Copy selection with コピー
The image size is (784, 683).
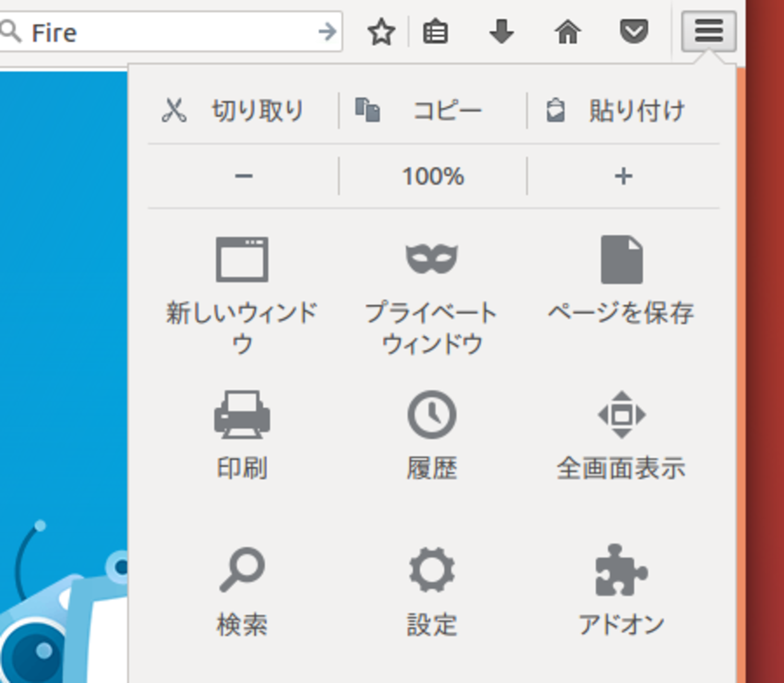[x=433, y=111]
